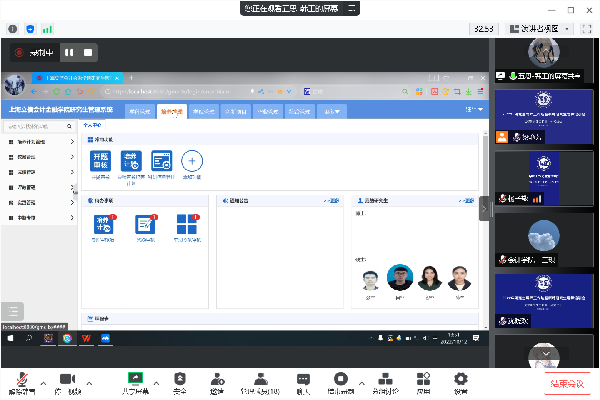Select the cloud-avatar participant thumbnail
Viewport: 600px width, 400px height.
[x=544, y=240]
